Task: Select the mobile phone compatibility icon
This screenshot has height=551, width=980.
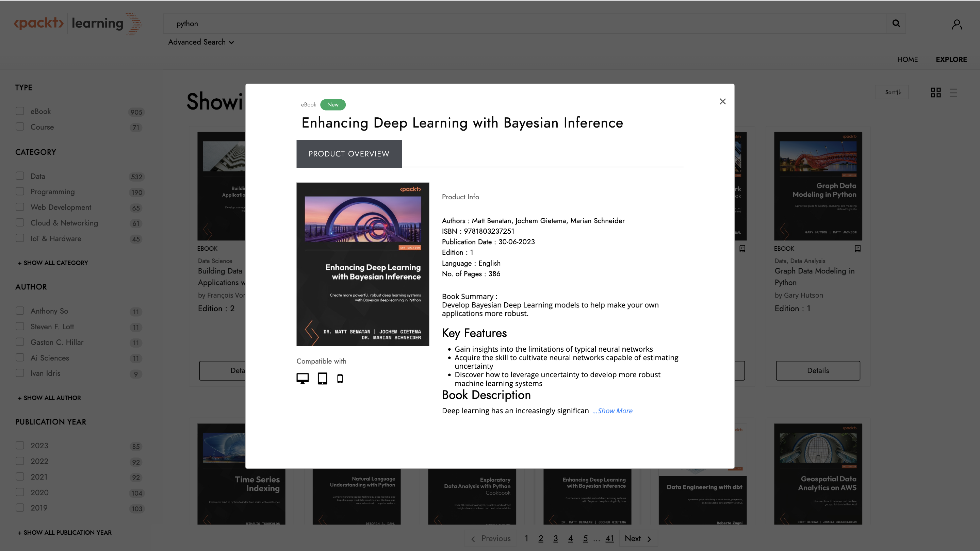Action: [340, 378]
